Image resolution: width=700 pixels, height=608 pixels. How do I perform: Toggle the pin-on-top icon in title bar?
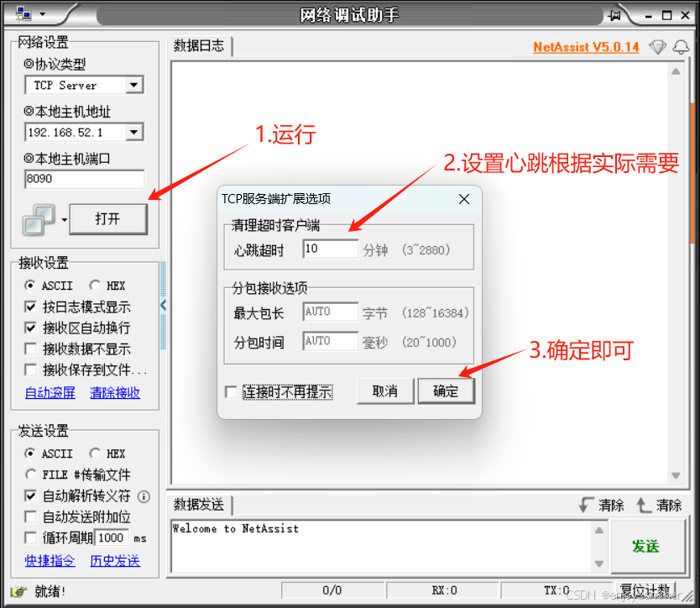coord(614,16)
